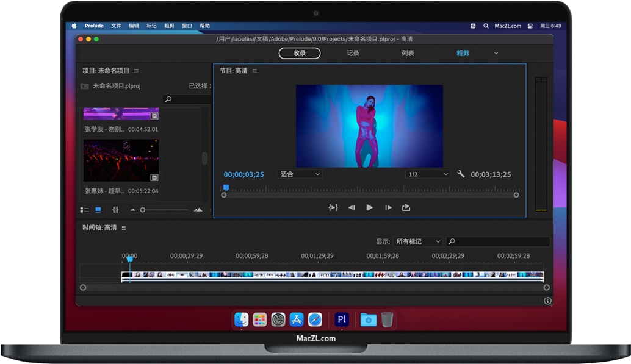Open the 所有标记 display filter dropdown
The width and height of the screenshot is (631, 364).
pos(418,241)
